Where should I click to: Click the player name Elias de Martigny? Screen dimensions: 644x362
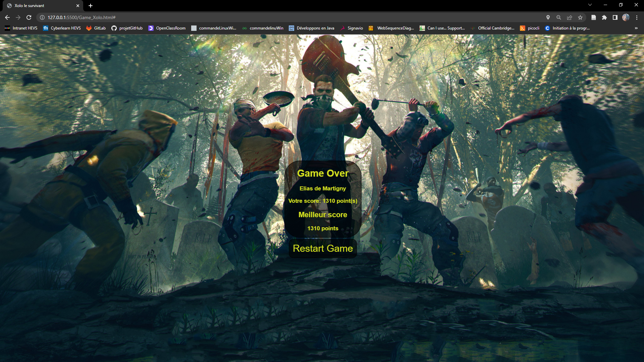click(x=323, y=188)
